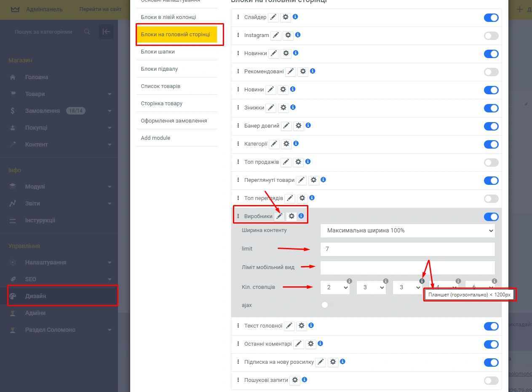The height and width of the screenshot is (392, 532).
Task: Turn on the Рекомендовані block switch
Action: [491, 72]
